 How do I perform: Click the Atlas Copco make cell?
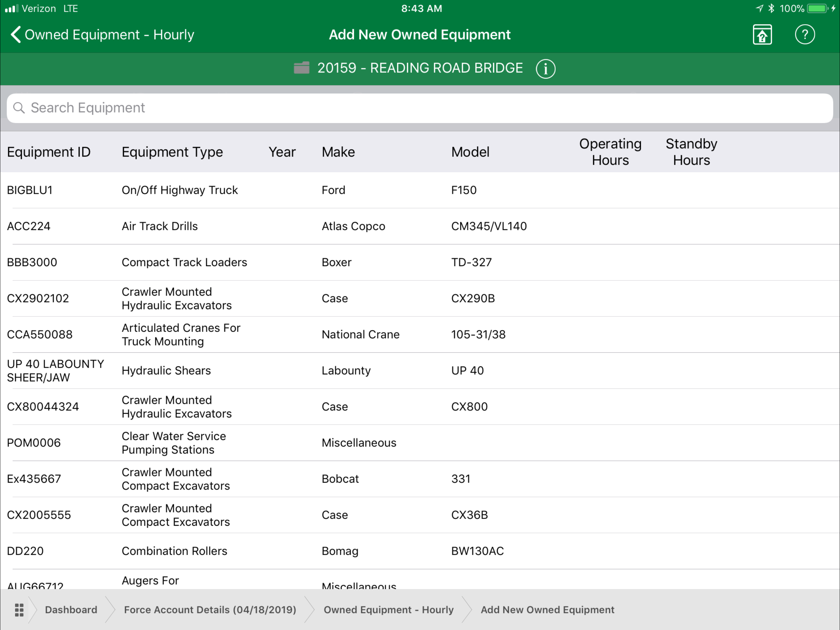(353, 226)
